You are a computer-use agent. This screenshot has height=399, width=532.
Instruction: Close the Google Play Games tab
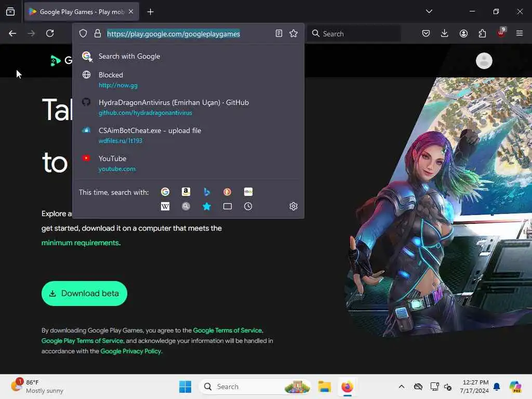131,12
